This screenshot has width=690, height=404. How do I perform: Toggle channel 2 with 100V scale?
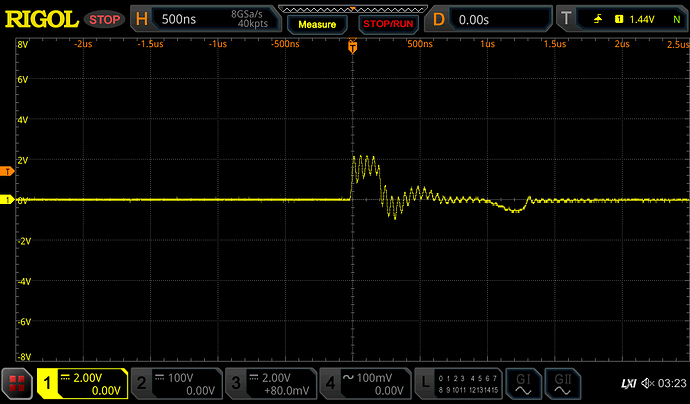pos(175,383)
